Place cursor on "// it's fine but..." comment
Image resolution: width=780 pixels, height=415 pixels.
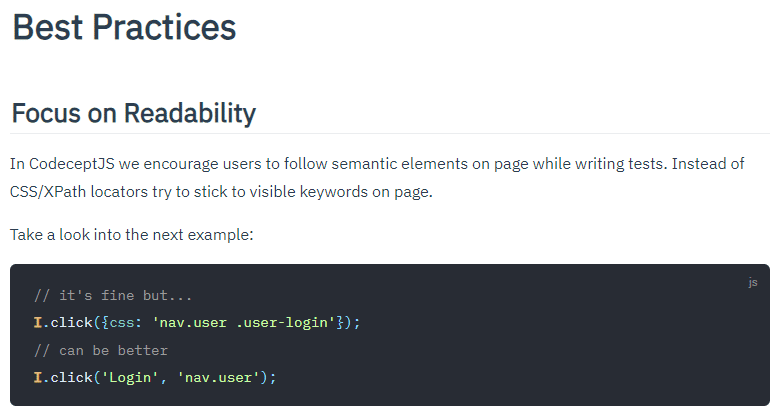click(x=113, y=296)
